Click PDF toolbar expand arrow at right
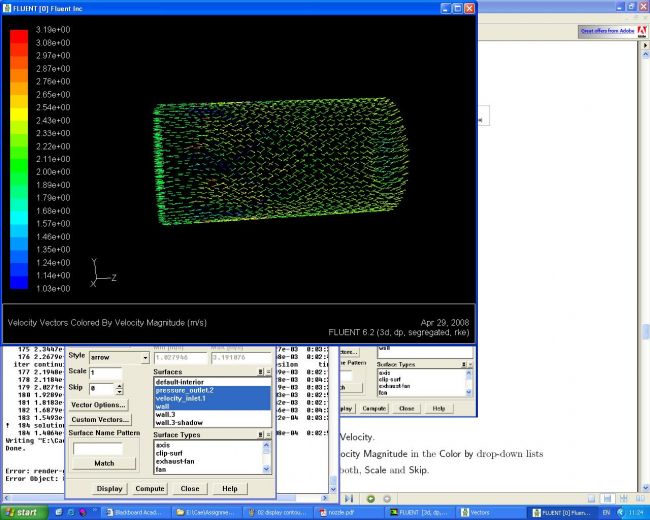650x520 pixels. click(x=645, y=45)
